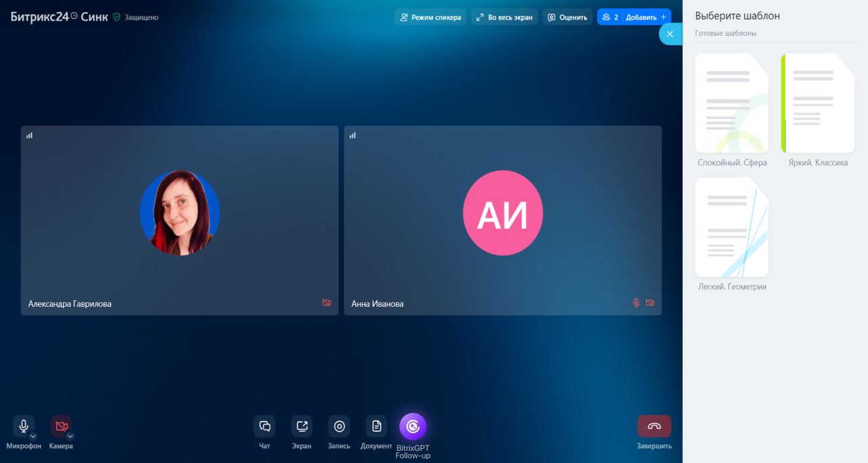The width and height of the screenshot is (868, 463).
Task: Start screen sharing with Экран icon
Action: (x=302, y=427)
